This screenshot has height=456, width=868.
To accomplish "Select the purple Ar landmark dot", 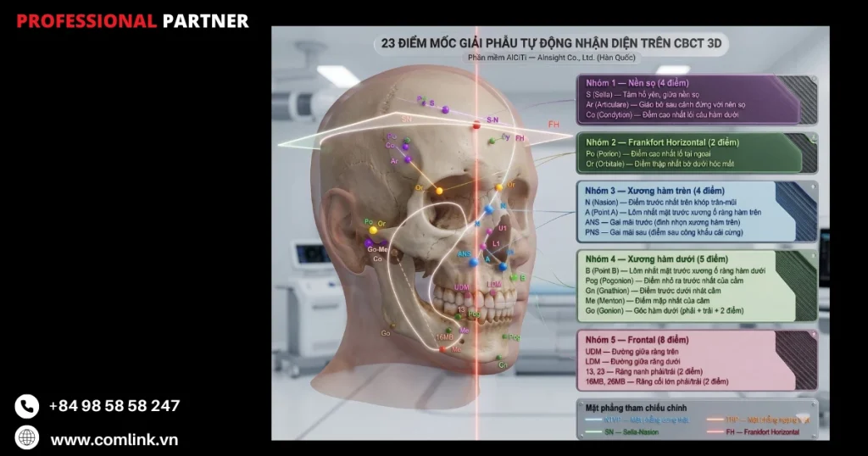I will point(407,159).
